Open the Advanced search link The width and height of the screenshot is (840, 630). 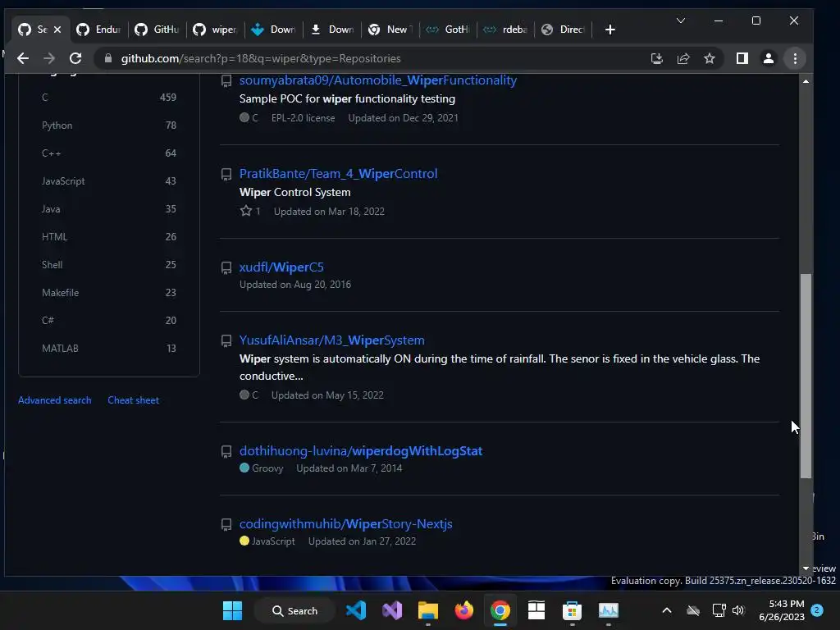[x=55, y=400]
